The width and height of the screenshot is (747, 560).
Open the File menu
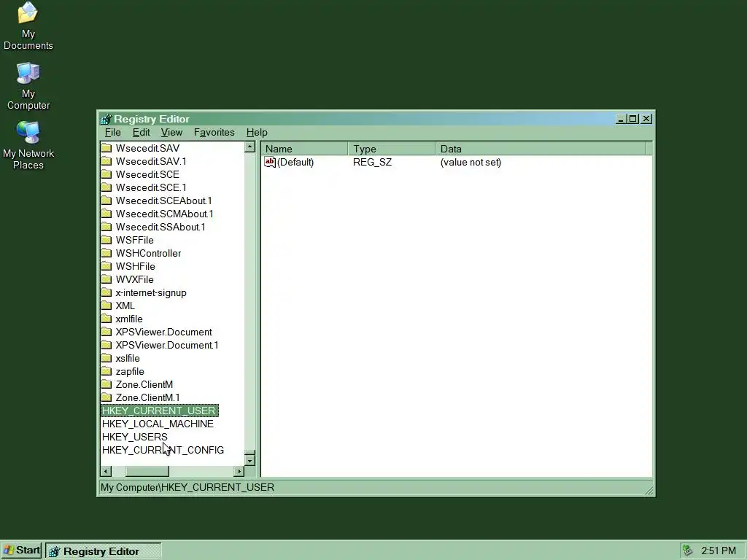pyautogui.click(x=113, y=133)
